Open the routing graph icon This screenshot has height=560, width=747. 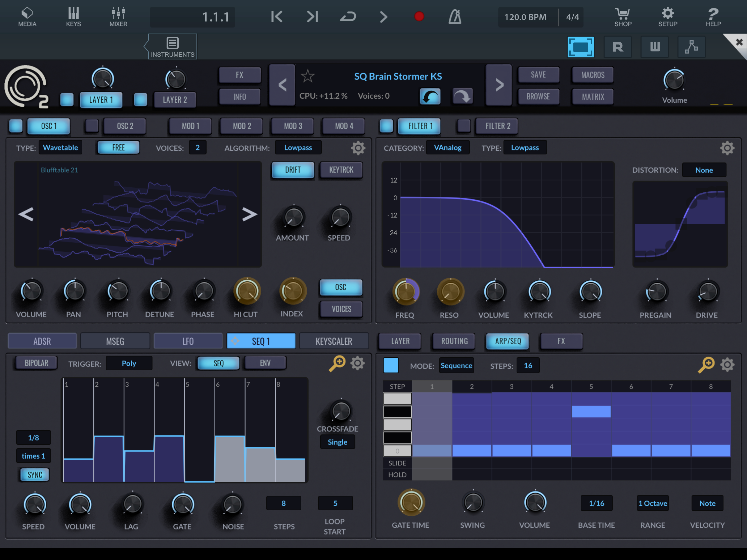coord(691,47)
